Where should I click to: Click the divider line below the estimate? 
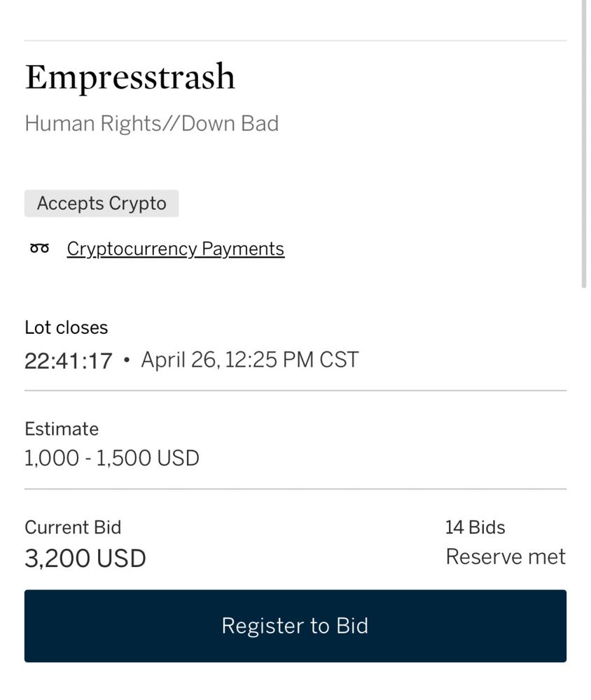pyautogui.click(x=295, y=489)
